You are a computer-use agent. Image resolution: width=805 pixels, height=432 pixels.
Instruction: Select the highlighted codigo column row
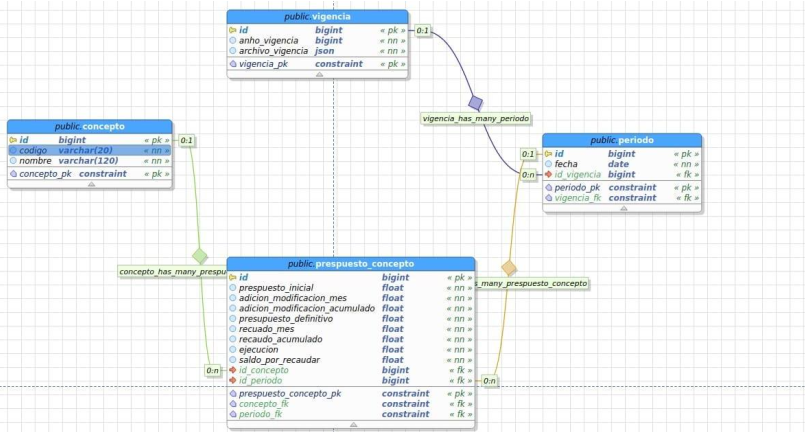tap(90, 151)
